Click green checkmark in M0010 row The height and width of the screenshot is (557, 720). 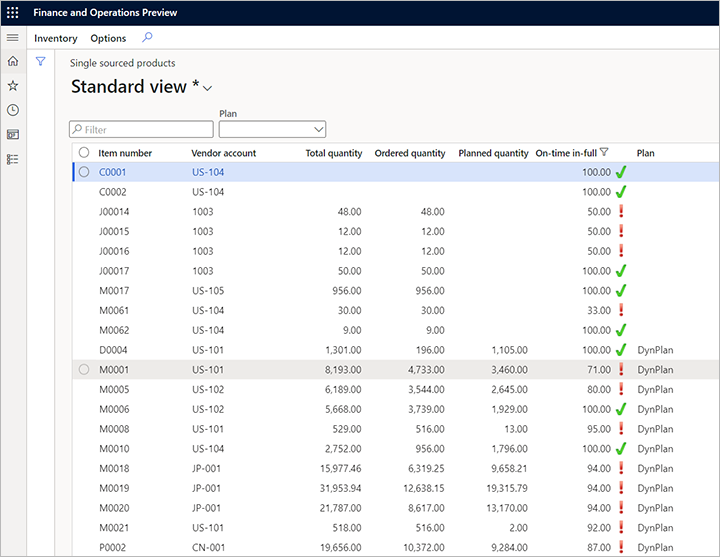click(x=621, y=449)
